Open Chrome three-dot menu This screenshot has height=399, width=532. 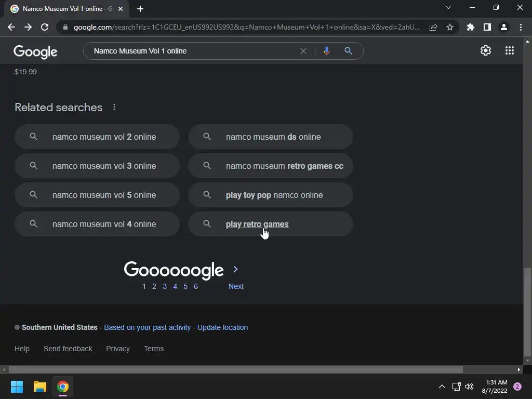(x=521, y=27)
